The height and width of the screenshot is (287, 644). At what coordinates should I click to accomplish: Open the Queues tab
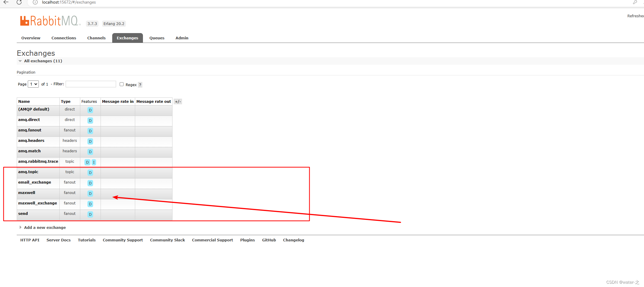tap(157, 38)
